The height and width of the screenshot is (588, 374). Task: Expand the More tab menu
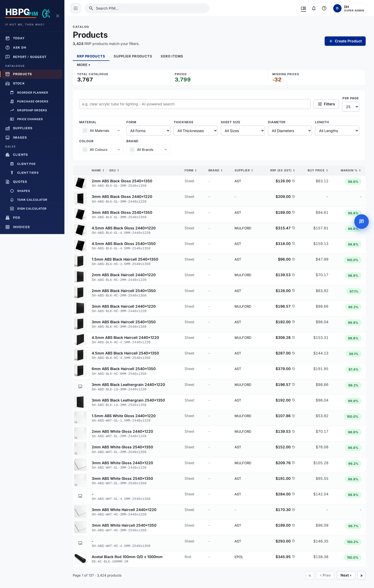pyautogui.click(x=83, y=65)
